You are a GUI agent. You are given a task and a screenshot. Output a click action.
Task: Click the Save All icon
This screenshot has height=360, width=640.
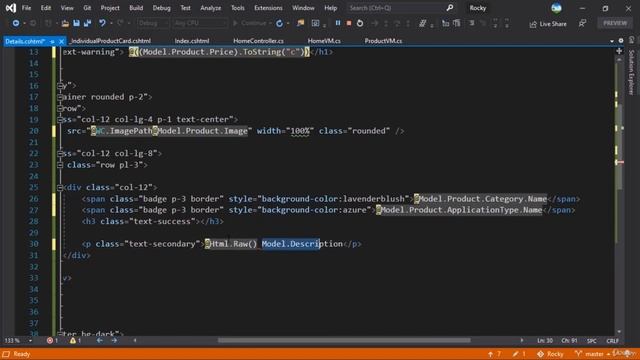[87, 23]
